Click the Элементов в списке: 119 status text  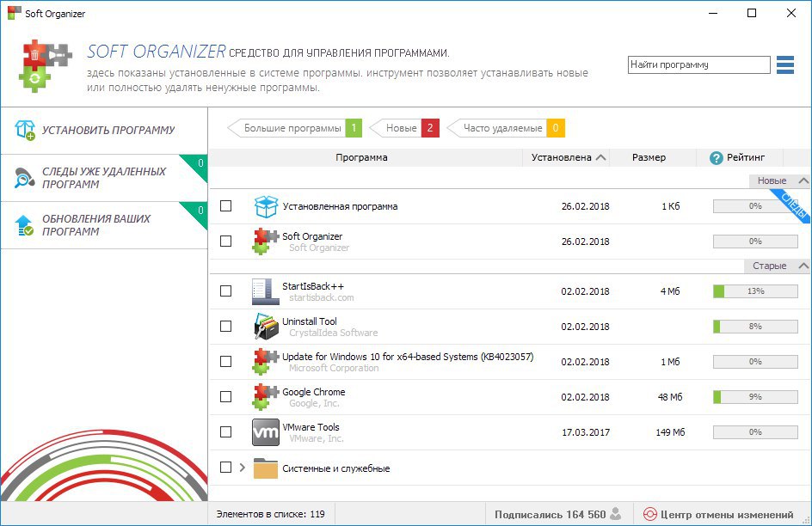click(270, 514)
